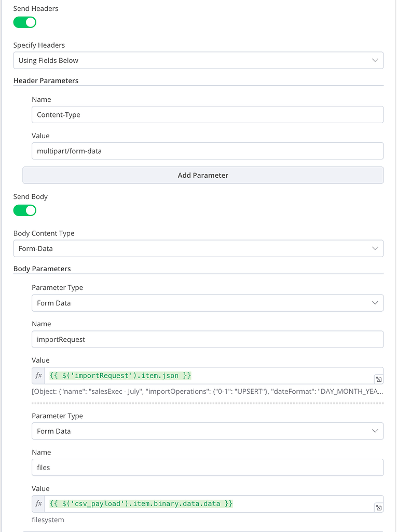The height and width of the screenshot is (532, 397).
Task: Click the files name field
Action: [x=208, y=467]
